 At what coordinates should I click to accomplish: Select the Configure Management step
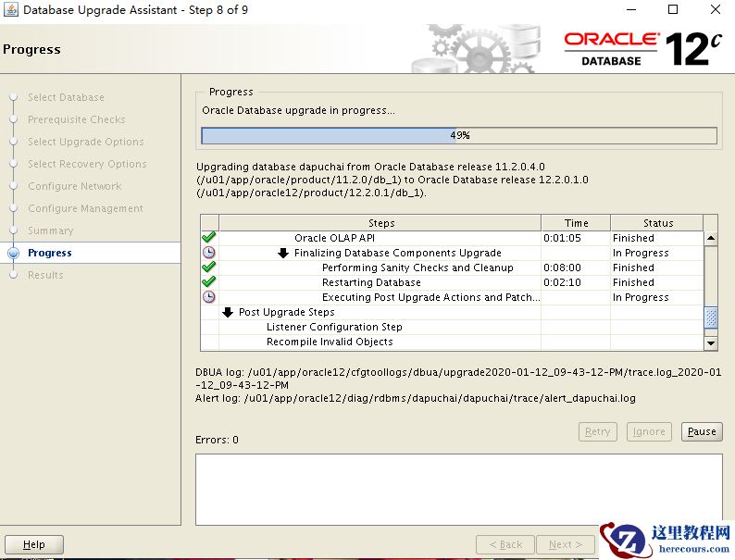coord(85,208)
